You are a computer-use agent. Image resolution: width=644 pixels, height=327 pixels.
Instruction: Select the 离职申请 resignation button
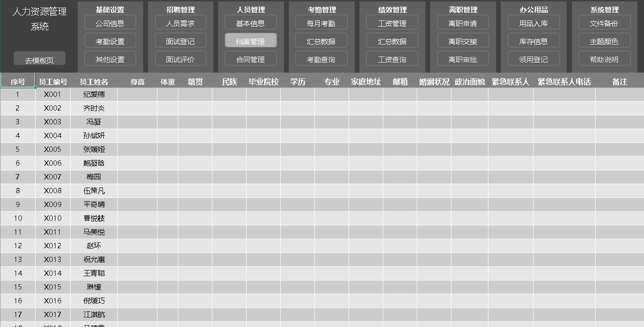tap(463, 23)
